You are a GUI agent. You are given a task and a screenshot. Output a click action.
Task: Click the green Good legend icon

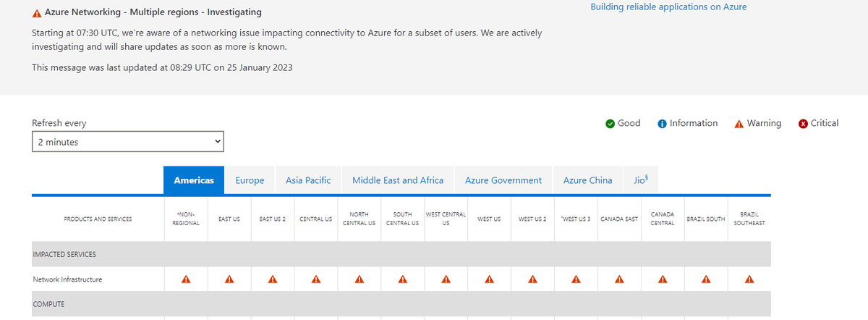tap(610, 124)
